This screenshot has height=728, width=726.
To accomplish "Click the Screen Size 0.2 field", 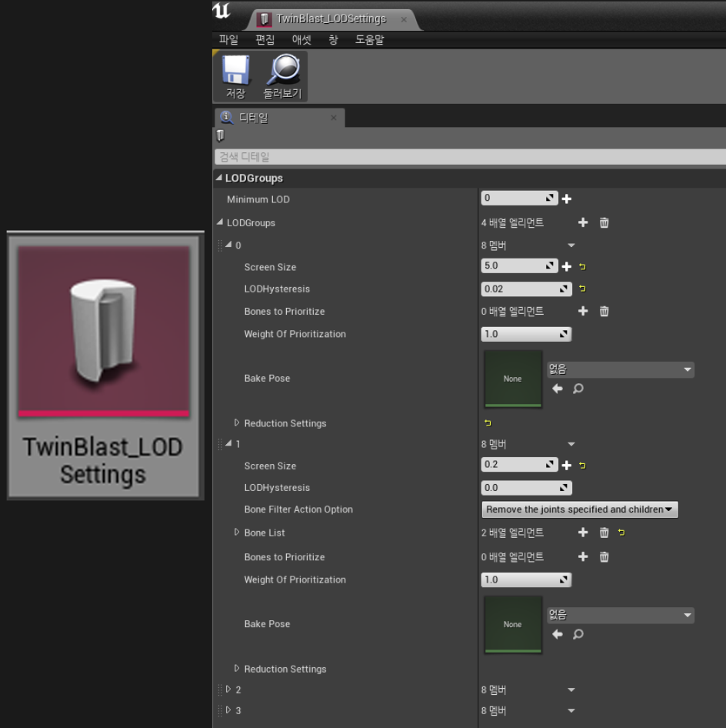I will click(x=519, y=464).
